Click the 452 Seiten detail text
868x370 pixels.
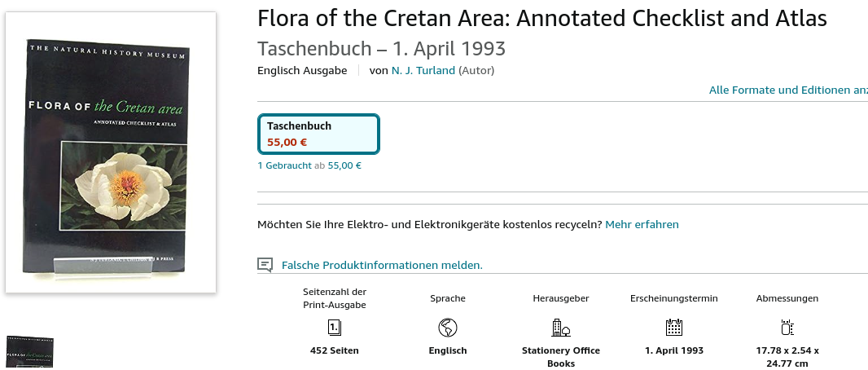tap(334, 350)
